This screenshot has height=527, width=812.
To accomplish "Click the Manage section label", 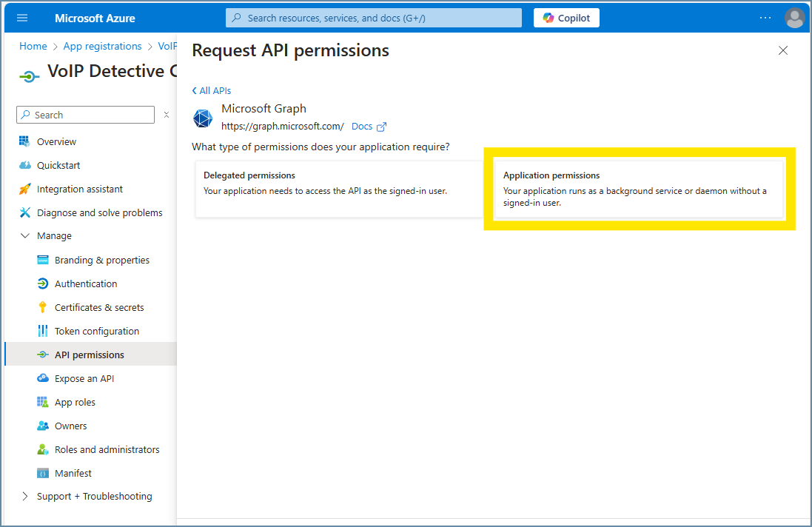I will [54, 236].
